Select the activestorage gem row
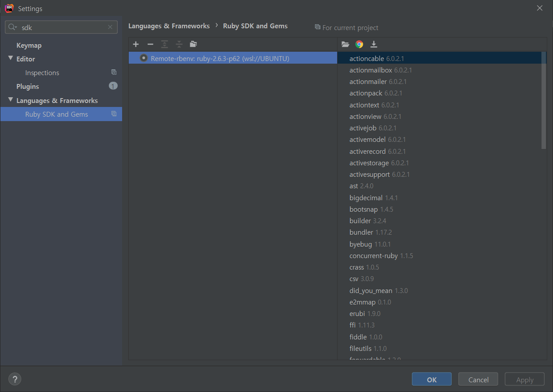This screenshot has width=553, height=392. (442, 163)
